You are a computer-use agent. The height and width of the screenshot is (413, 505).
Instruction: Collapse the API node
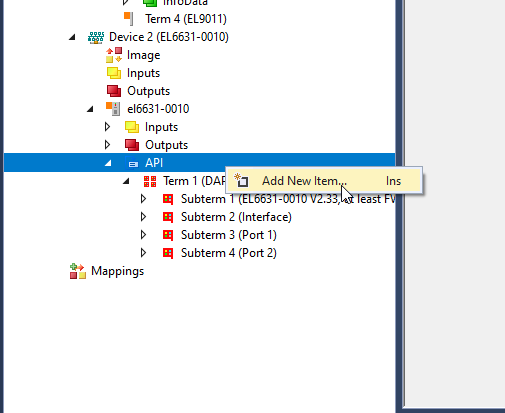(108, 163)
